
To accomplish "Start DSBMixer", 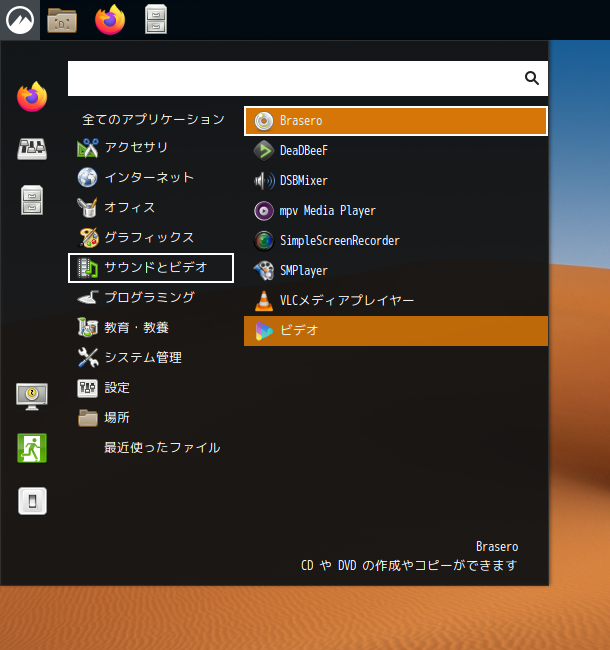I will tap(396, 181).
